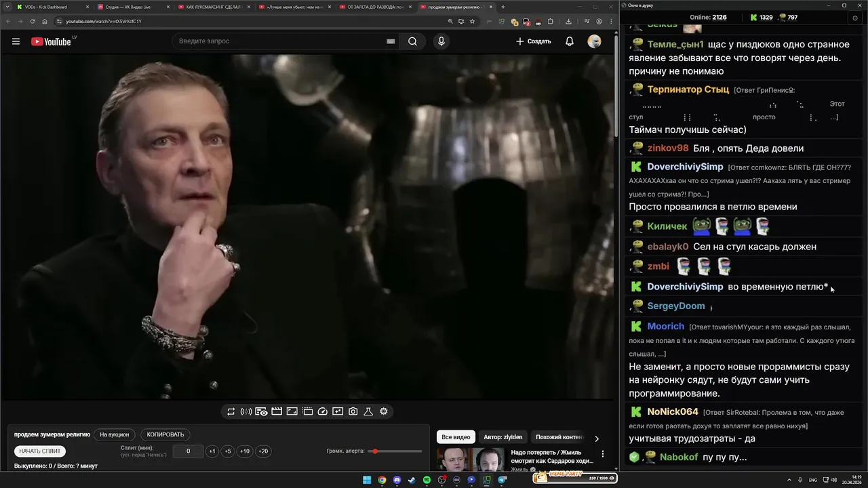Open the playback speed gauge icon
The image size is (868, 488).
coord(323,411)
